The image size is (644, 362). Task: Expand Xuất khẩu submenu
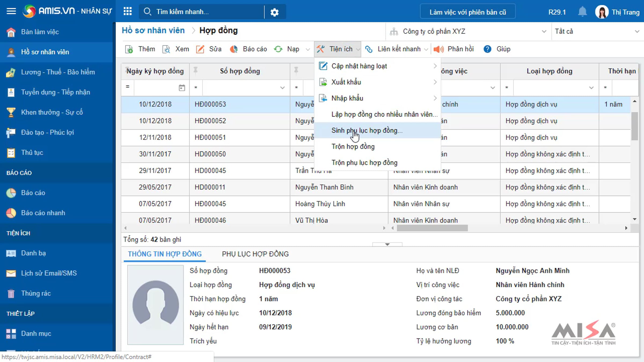click(378, 82)
